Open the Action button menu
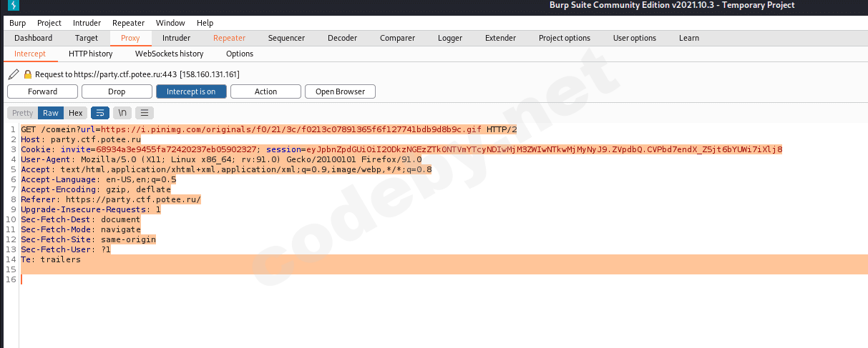This screenshot has height=348, width=868. pos(265,91)
